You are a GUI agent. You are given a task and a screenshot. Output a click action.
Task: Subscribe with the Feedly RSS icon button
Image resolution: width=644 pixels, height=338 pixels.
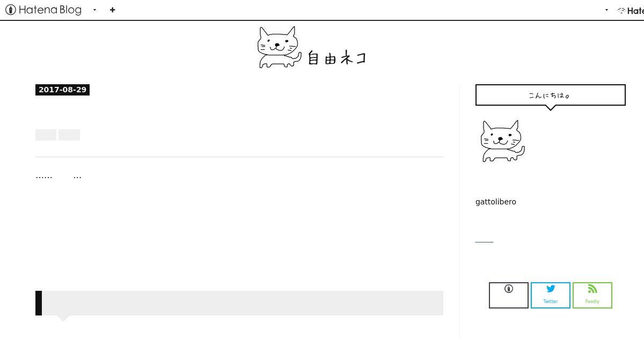pyautogui.click(x=592, y=295)
